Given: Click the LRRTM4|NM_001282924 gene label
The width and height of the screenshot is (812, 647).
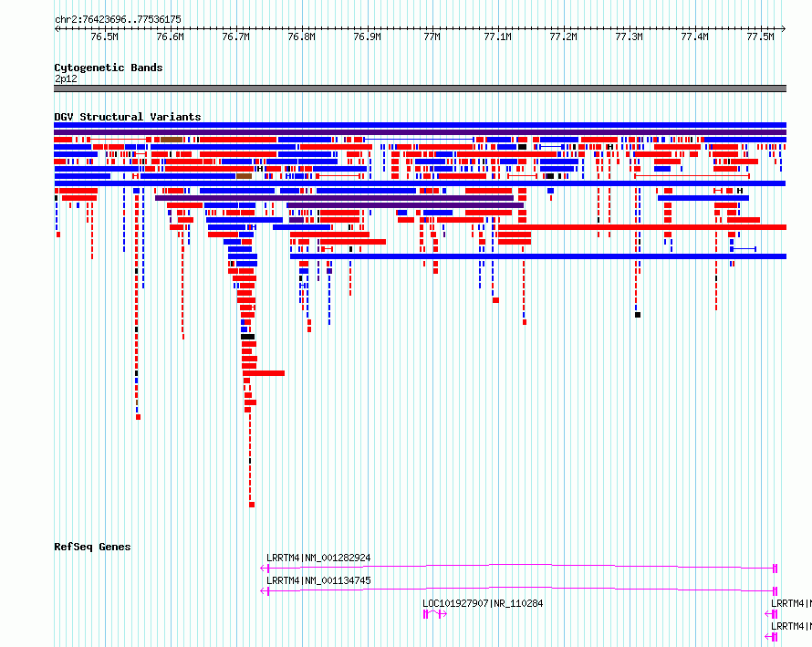Looking at the screenshot, I should tap(318, 558).
